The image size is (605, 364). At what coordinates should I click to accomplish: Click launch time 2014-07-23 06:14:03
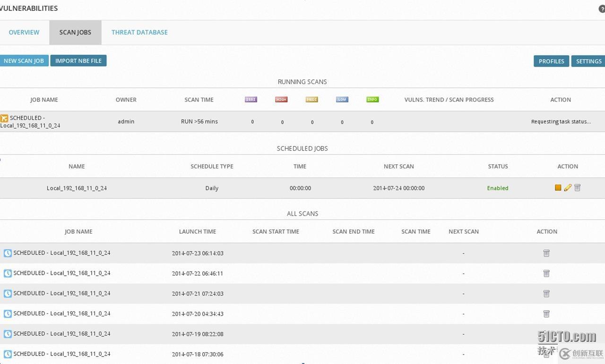pos(198,253)
